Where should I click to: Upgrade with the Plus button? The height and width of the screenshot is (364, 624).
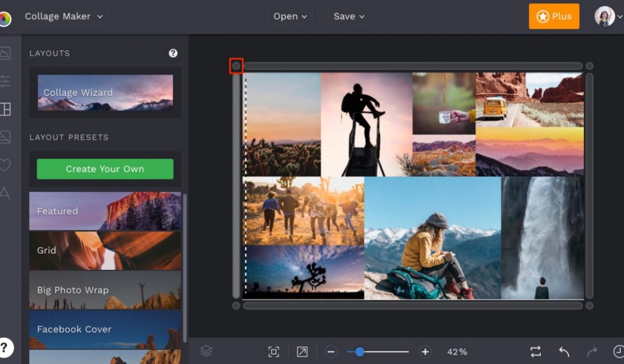(554, 16)
